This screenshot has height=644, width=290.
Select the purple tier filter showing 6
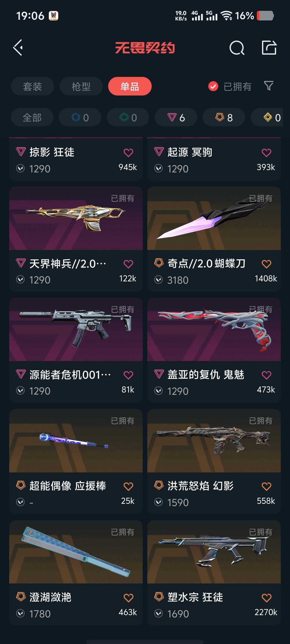pos(176,117)
